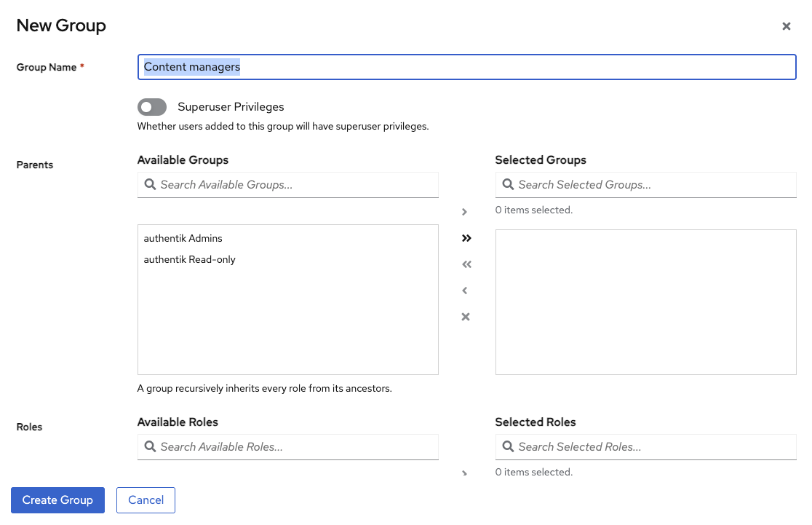Add selected group with single right chevron
The image size is (812, 525).
pyautogui.click(x=465, y=212)
